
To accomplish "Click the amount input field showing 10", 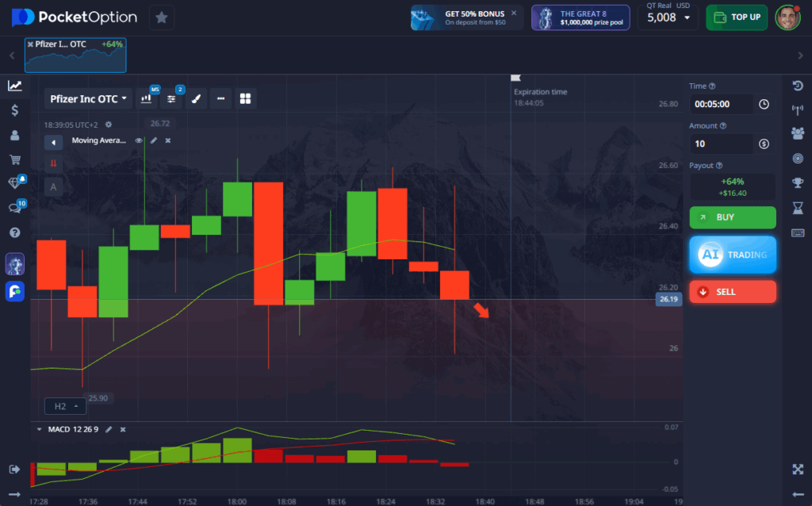I will point(722,144).
